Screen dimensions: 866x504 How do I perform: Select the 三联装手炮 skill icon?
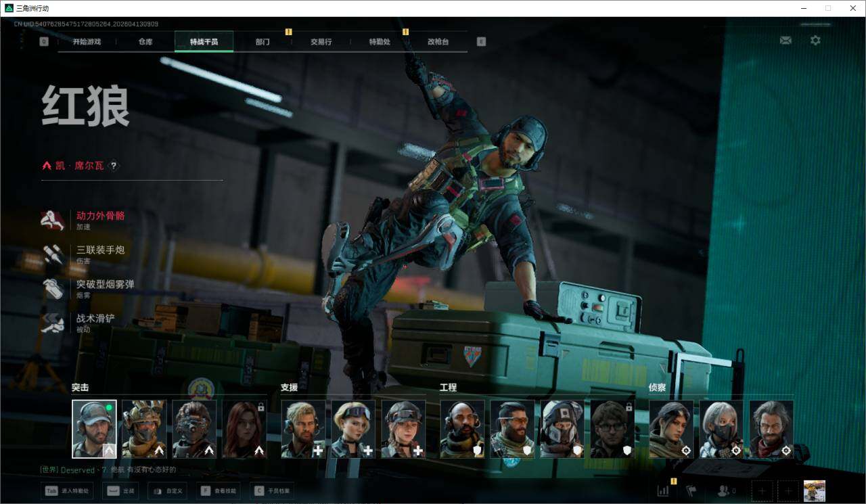click(x=53, y=254)
